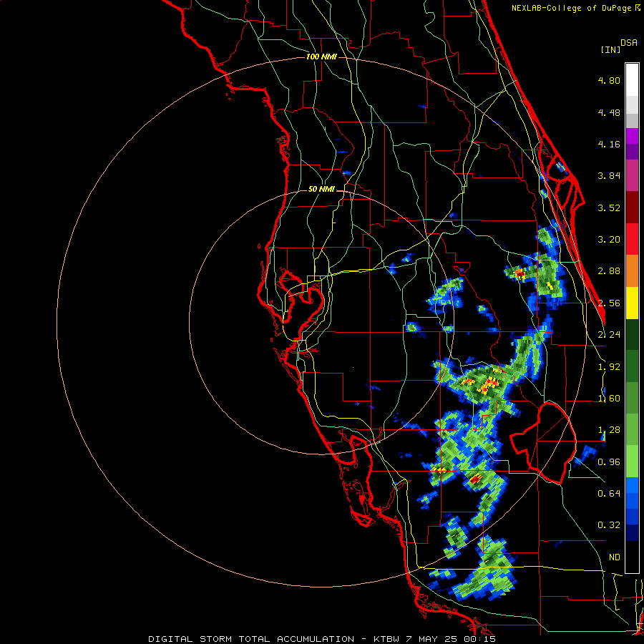Click the DSA product label above the legend
Viewport: 644px width, 644px height.
tap(629, 43)
